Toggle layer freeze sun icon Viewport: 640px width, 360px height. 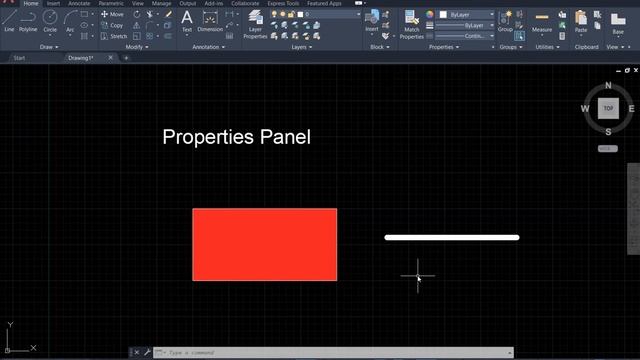(x=282, y=14)
